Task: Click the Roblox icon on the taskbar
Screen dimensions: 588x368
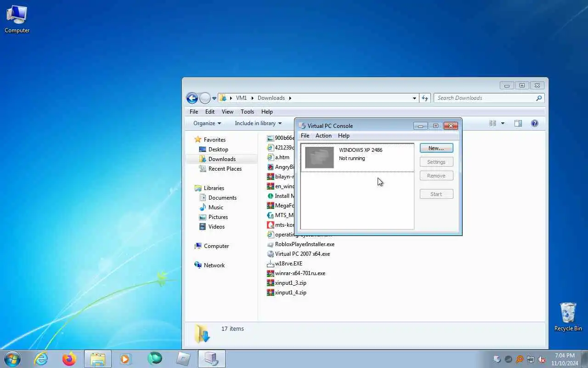Action: [183, 359]
